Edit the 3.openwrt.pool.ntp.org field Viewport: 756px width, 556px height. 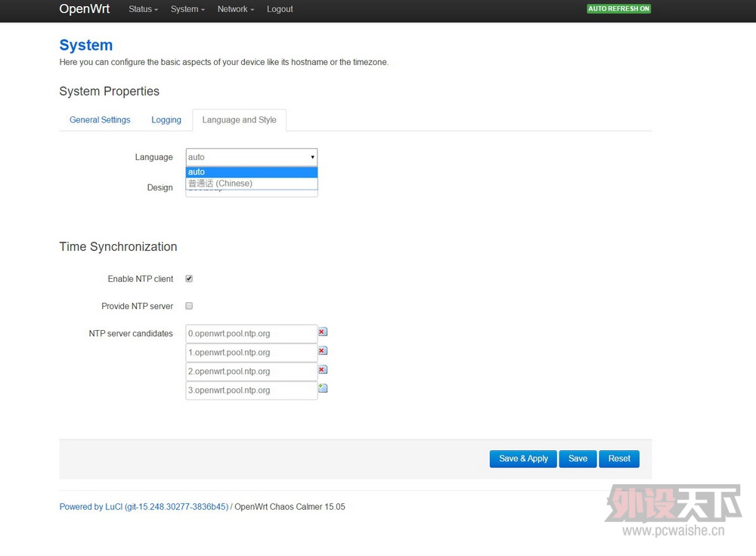pyautogui.click(x=252, y=391)
